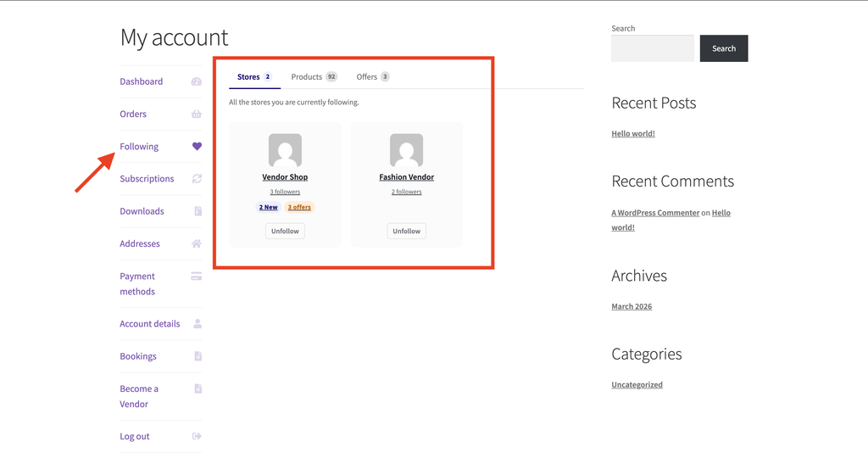868x475 pixels.
Task: Open the A WordPress Commenter link
Action: (655, 213)
